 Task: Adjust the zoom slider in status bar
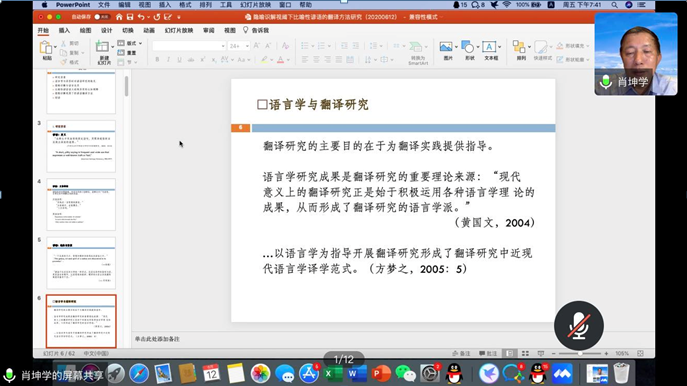tap(580, 353)
